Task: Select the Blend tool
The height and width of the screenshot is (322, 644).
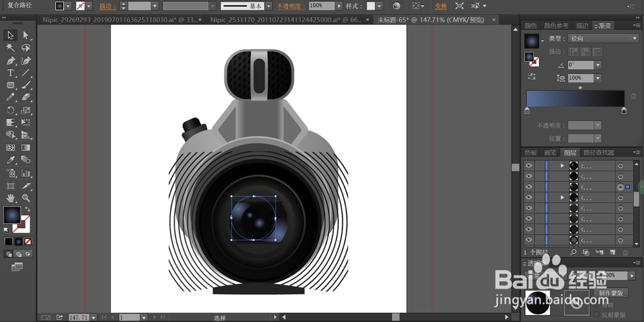Action: click(26, 160)
